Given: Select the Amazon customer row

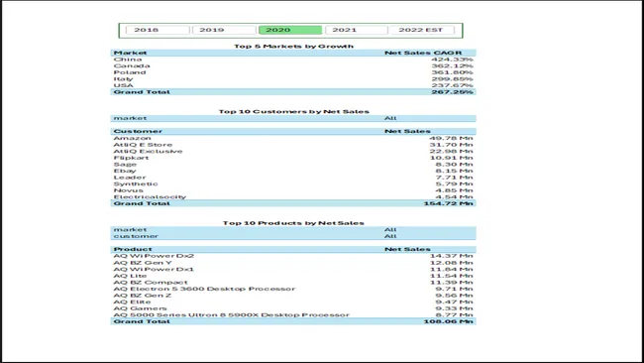Looking at the screenshot, I should coord(293,138).
